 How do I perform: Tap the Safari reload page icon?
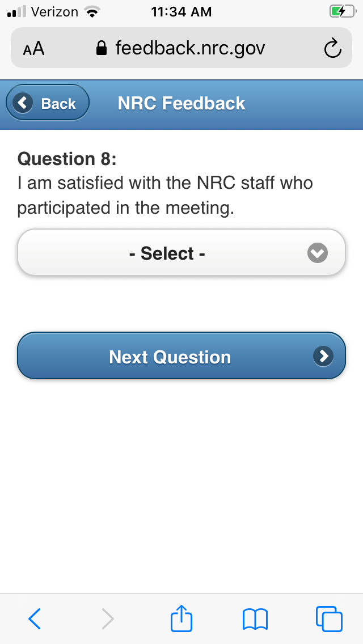(x=332, y=49)
